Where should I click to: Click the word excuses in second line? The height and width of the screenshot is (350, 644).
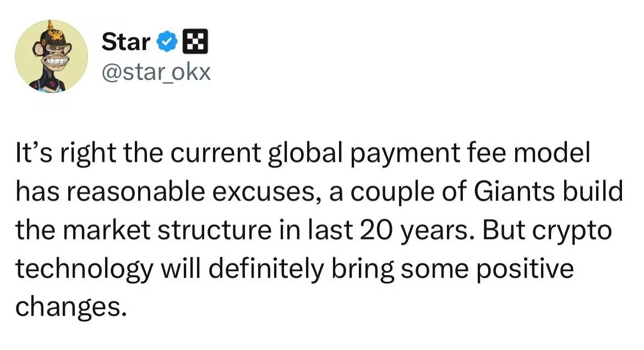pos(267,192)
